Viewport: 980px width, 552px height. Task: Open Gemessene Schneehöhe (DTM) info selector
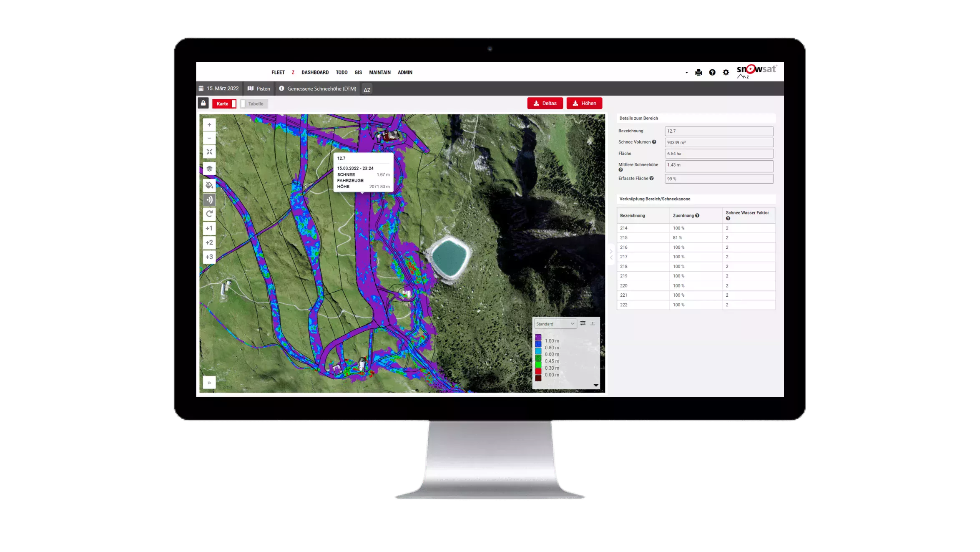click(x=318, y=88)
